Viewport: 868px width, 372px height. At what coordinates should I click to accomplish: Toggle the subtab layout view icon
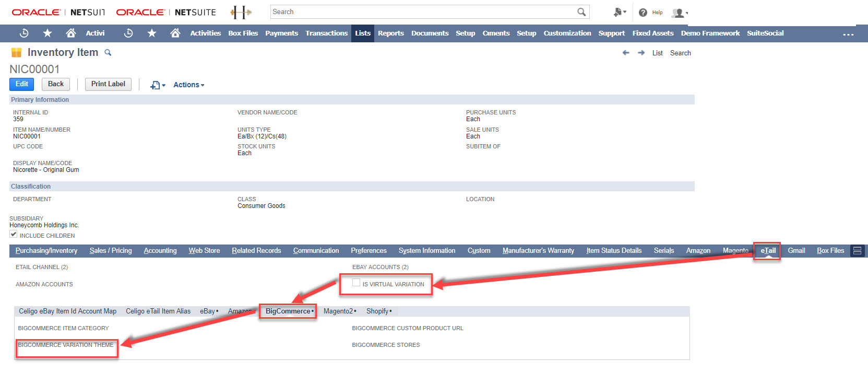tap(857, 251)
